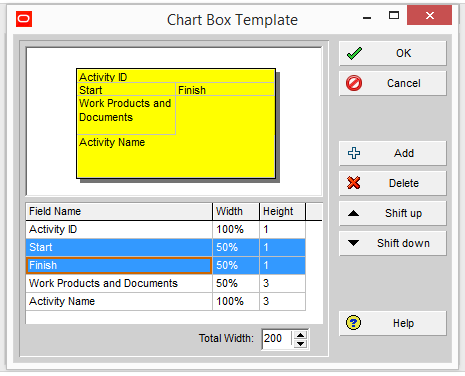Click Start row width cell 50%
The height and width of the screenshot is (376, 465).
(x=236, y=248)
